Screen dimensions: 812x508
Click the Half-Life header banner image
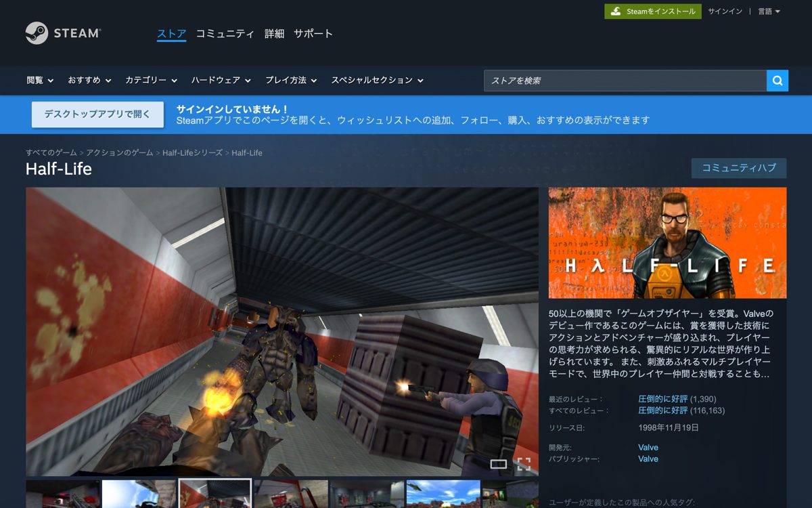pyautogui.click(x=667, y=243)
